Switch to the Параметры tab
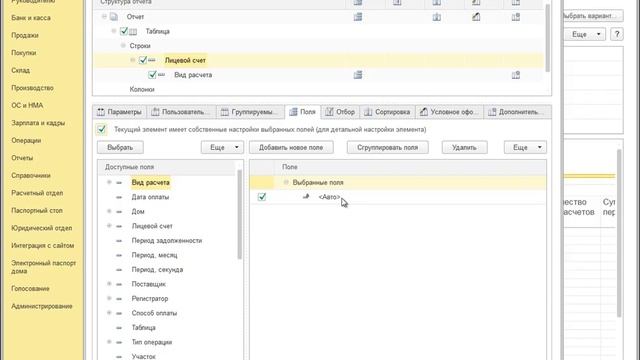 click(x=120, y=112)
